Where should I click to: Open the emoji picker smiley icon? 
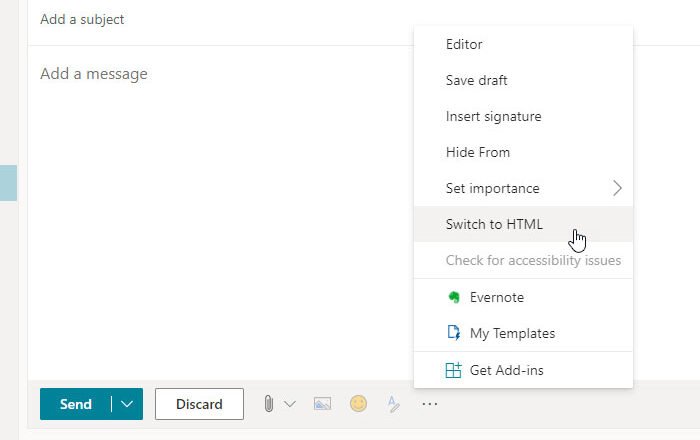pos(358,403)
